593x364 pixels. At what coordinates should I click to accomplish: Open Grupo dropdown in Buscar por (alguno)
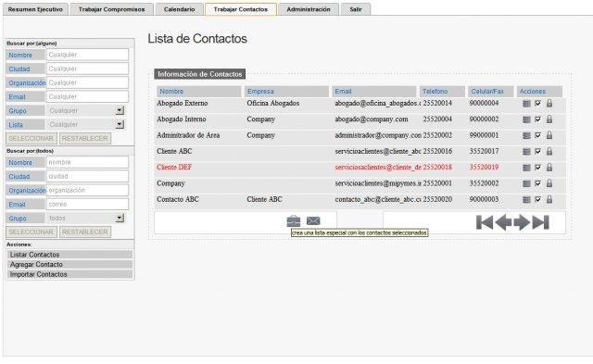pos(120,110)
